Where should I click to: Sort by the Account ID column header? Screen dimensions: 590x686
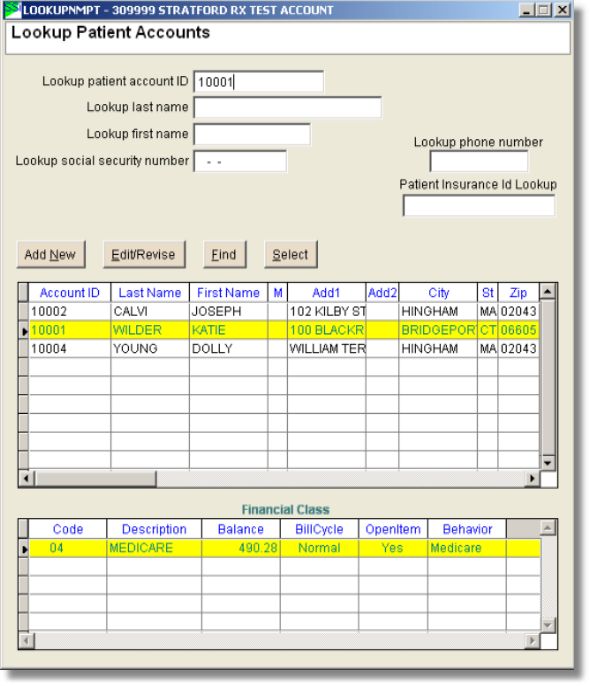[x=70, y=293]
